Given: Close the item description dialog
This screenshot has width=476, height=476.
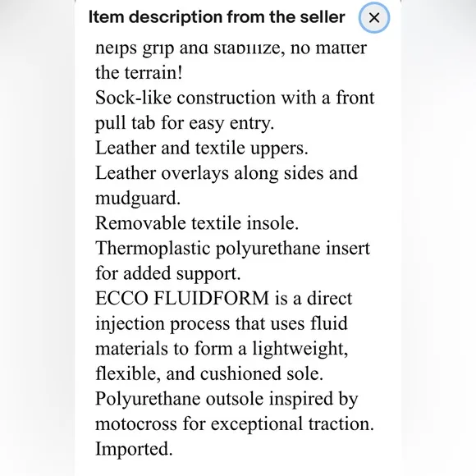Looking at the screenshot, I should click(374, 17).
